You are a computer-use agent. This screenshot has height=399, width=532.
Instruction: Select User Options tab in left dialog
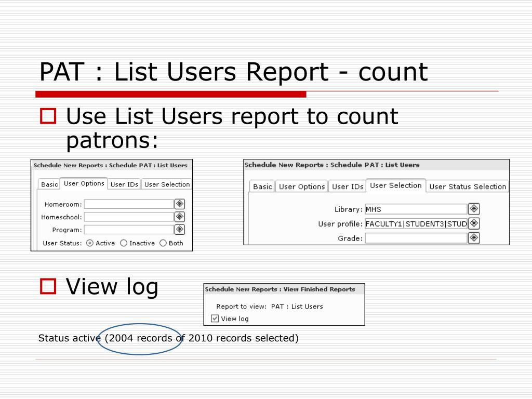click(x=84, y=183)
